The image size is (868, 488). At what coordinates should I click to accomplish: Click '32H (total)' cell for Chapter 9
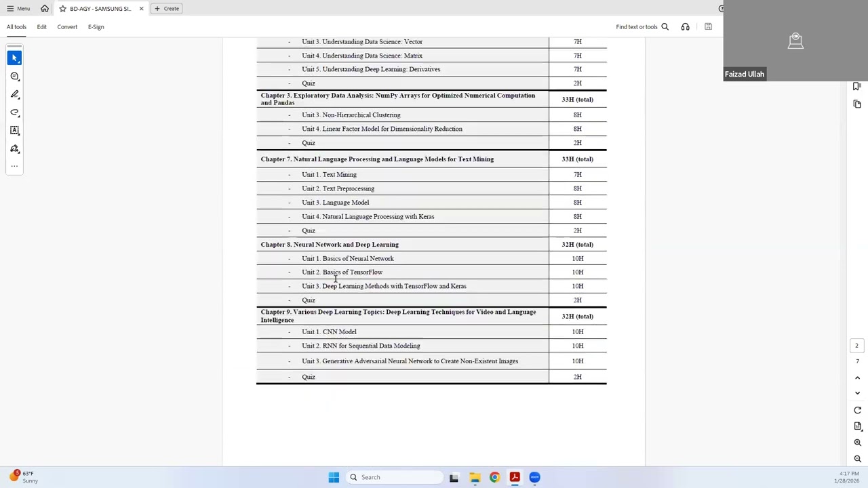pos(577,317)
